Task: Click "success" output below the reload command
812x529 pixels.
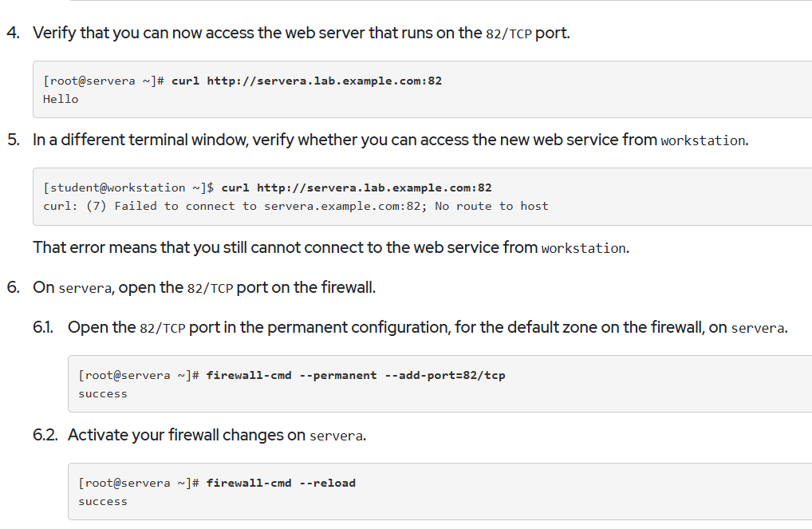Action: 103,502
